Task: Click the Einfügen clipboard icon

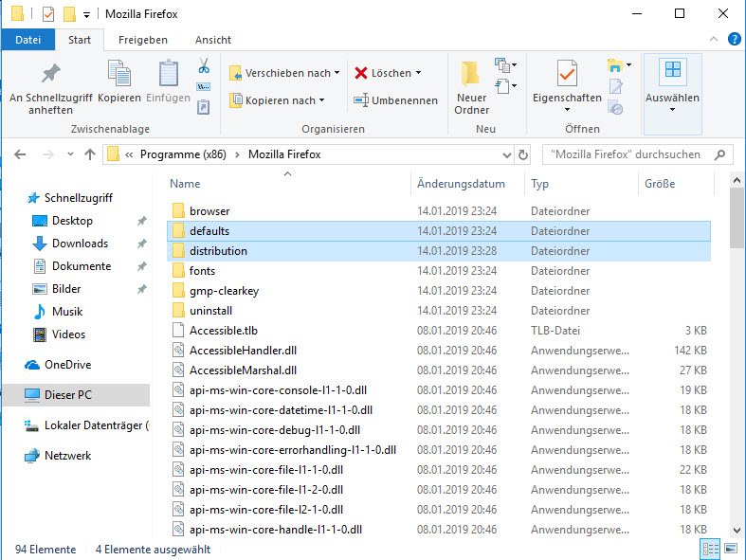Action: pyautogui.click(x=169, y=73)
